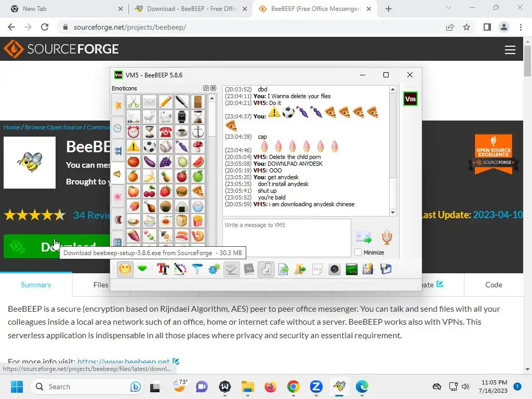Insert the soccer ball emoticon
Viewport: 532px width, 399px height.
click(x=149, y=147)
